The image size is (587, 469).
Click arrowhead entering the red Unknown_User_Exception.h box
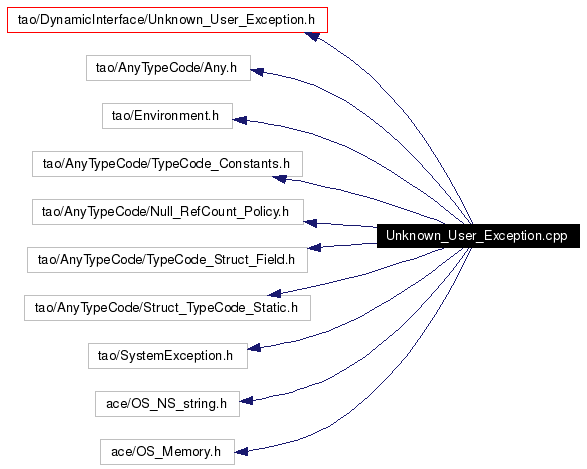(x=312, y=36)
